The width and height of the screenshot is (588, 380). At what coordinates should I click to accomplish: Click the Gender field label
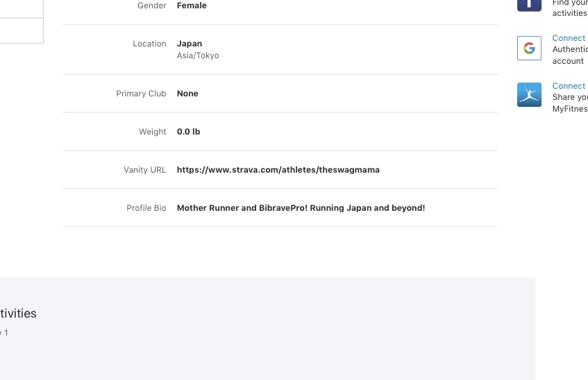[152, 6]
